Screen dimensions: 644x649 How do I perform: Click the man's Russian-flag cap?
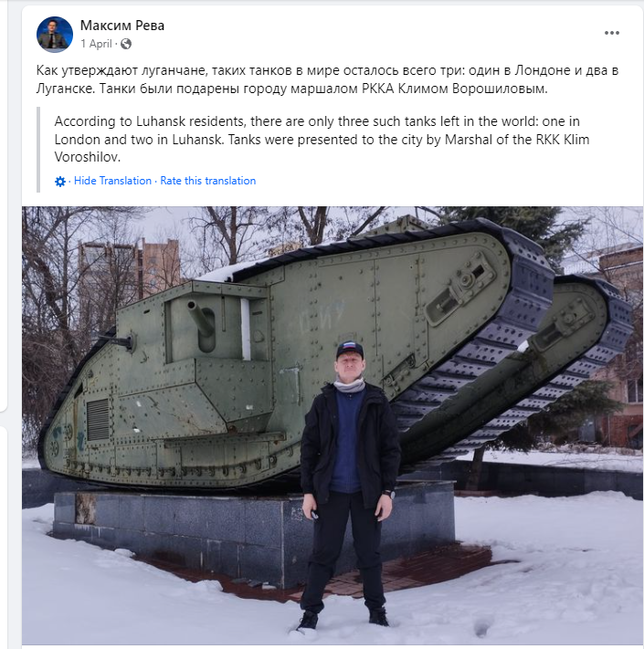click(x=350, y=350)
